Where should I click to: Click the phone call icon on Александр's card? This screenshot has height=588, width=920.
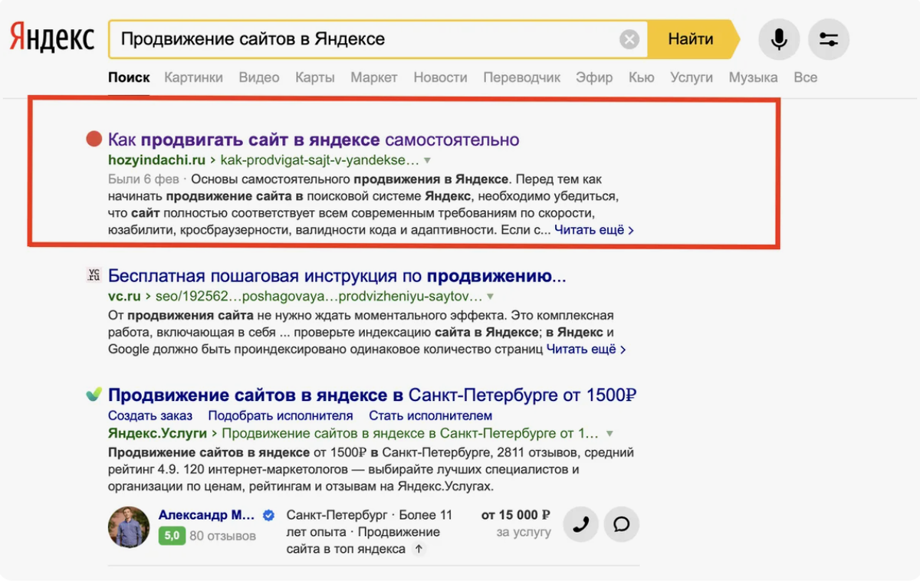point(580,524)
